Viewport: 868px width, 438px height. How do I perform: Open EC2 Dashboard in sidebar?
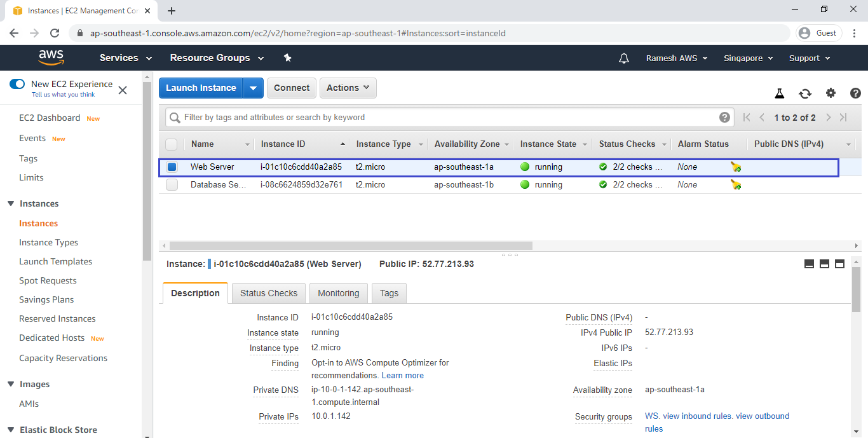pos(50,118)
